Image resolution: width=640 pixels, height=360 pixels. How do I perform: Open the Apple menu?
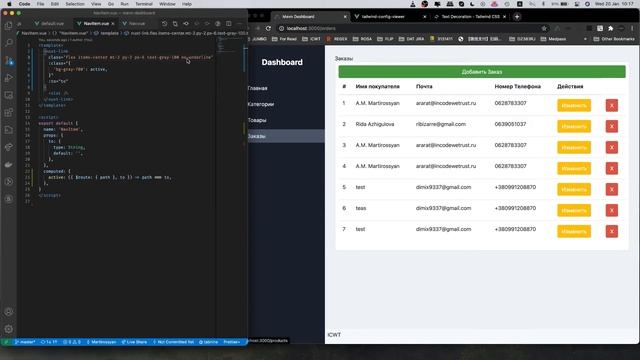[x=9, y=4]
